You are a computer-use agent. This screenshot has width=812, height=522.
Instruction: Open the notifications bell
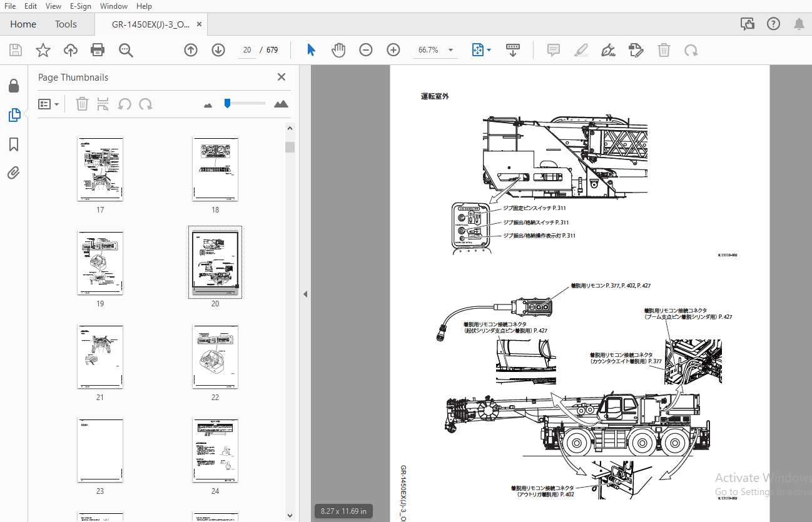tap(799, 24)
